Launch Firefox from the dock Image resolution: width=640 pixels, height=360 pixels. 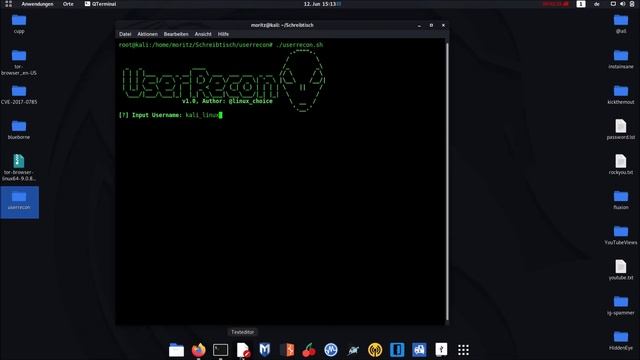pyautogui.click(x=198, y=350)
